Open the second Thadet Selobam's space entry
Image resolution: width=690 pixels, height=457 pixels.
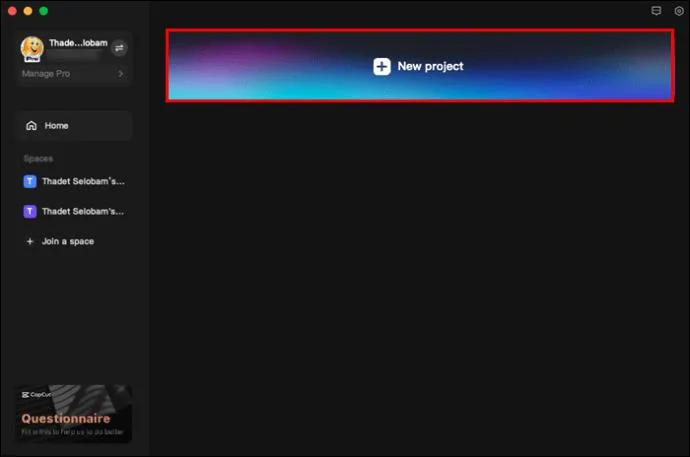point(74,212)
